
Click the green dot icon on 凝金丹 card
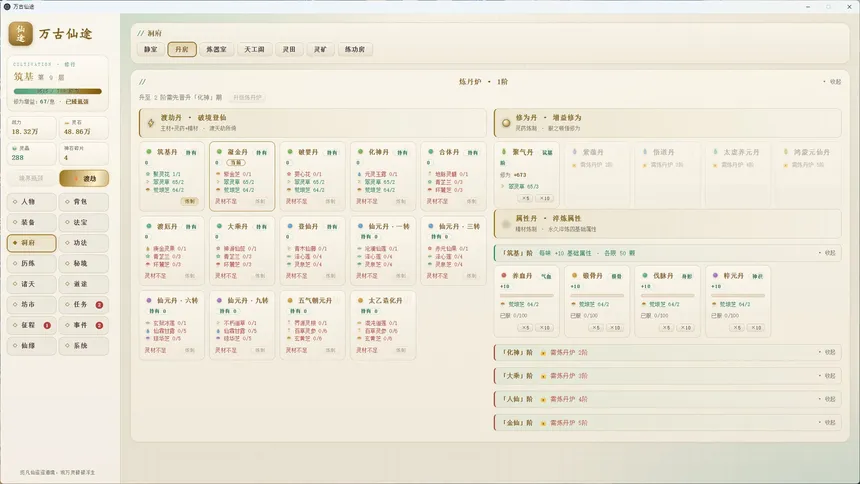(219, 151)
